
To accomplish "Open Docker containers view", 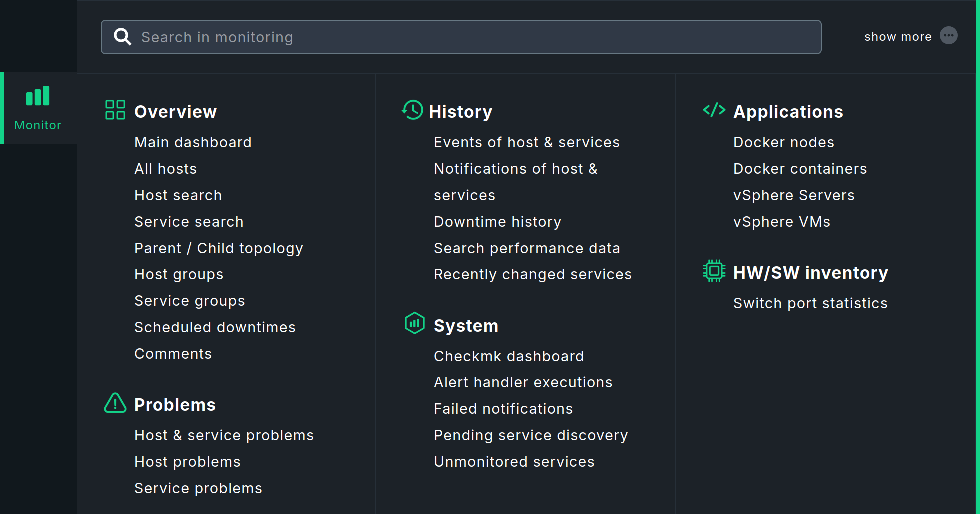I will point(800,168).
